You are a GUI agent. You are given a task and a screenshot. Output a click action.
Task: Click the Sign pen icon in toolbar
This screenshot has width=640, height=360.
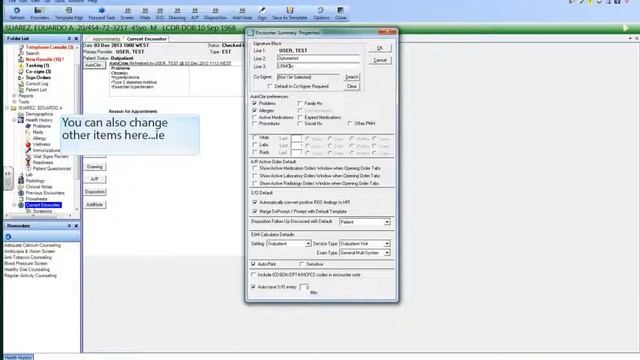pos(262,13)
